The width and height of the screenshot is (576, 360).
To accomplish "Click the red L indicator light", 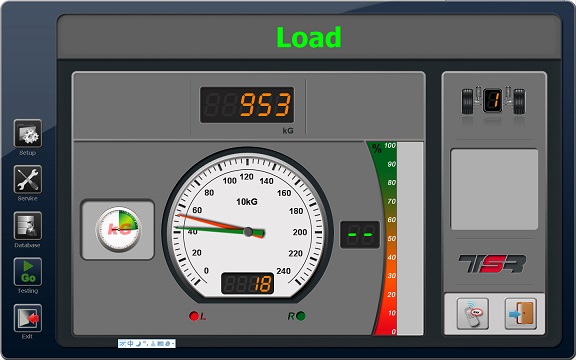I will 194,316.
